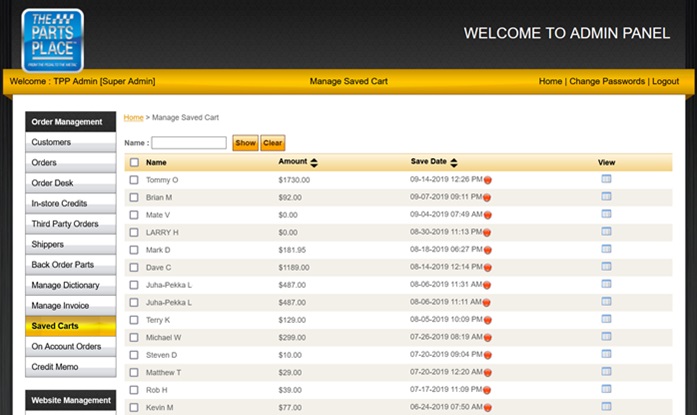
Task: Check the box next to LARRY H
Action: (x=134, y=232)
